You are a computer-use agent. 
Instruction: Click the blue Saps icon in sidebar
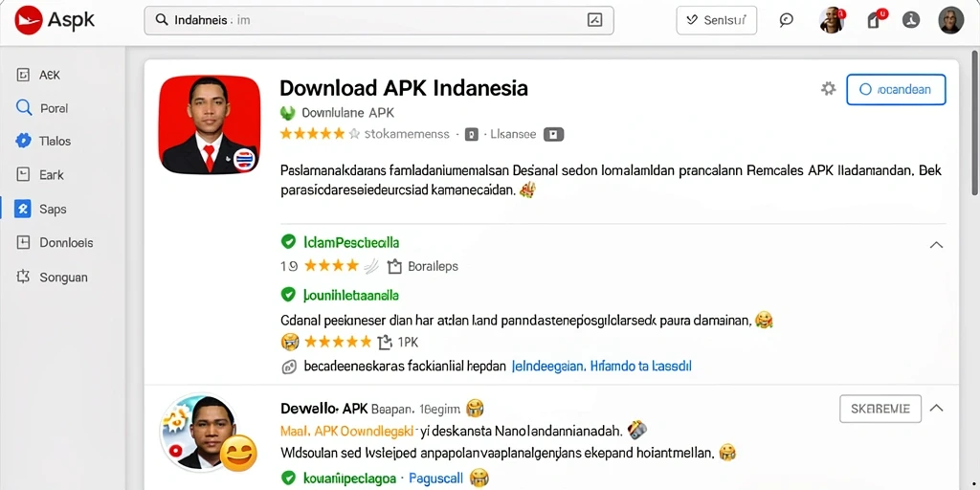point(23,209)
